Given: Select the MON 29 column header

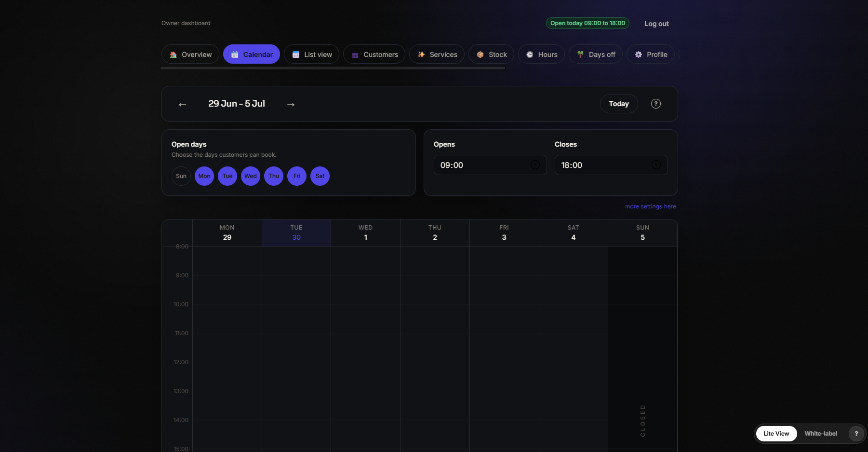Looking at the screenshot, I should pos(227,233).
